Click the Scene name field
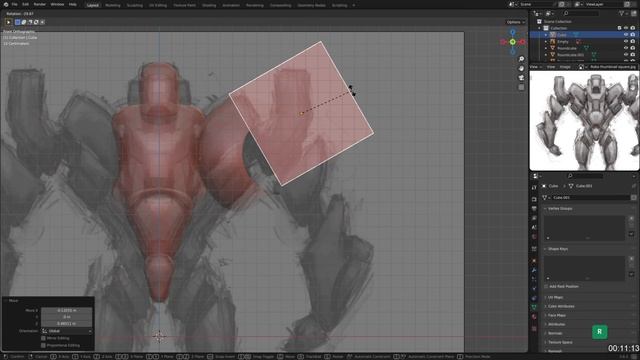The image size is (640, 360). click(537, 4)
